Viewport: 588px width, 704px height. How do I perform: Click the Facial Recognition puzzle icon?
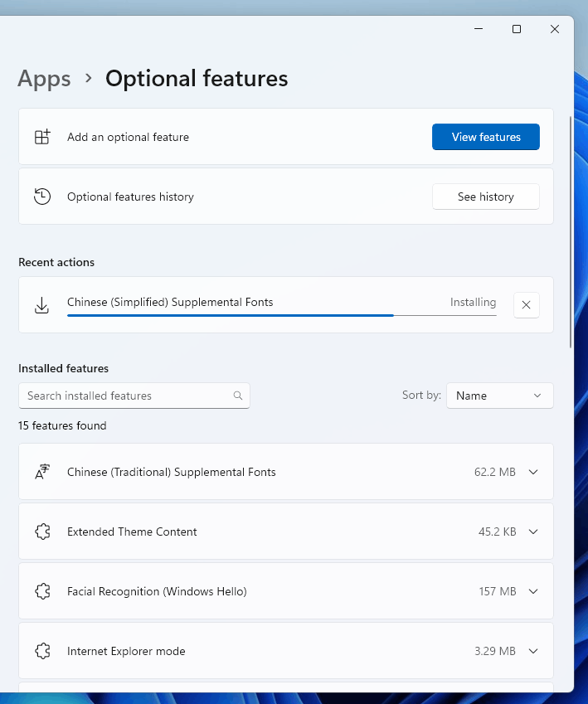coord(42,591)
